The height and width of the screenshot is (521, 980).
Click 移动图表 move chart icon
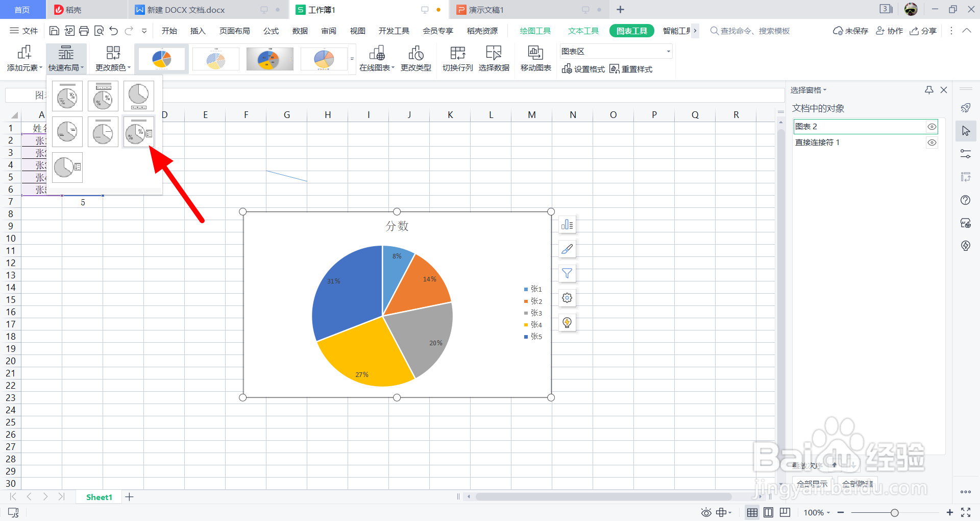click(535, 59)
